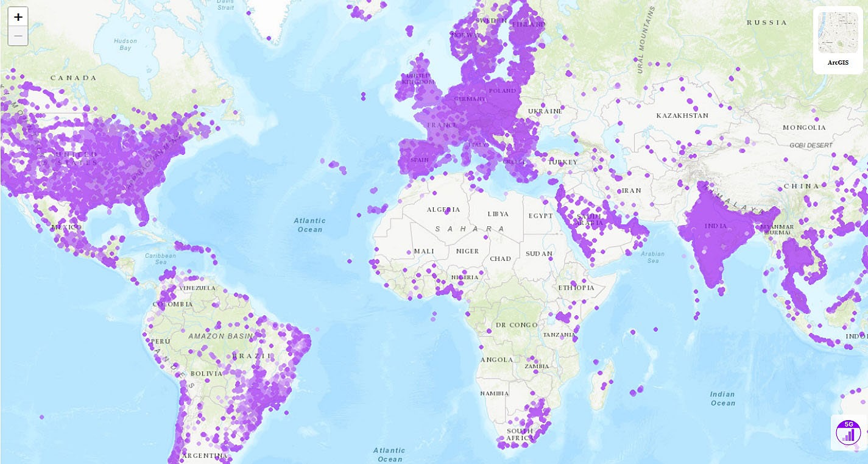Screen dimensions: 868x464
Task: Click the UKRAINE label
Action: click(x=545, y=112)
